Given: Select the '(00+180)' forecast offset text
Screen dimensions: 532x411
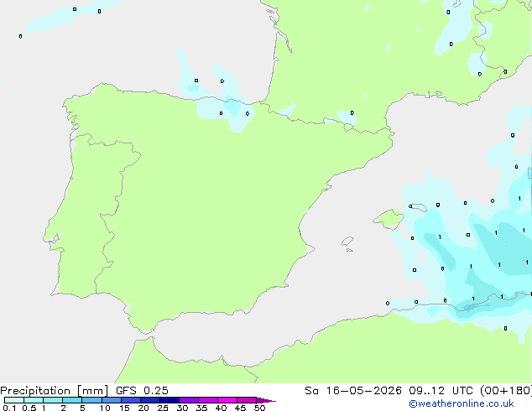Looking at the screenshot, I should pos(506,391).
